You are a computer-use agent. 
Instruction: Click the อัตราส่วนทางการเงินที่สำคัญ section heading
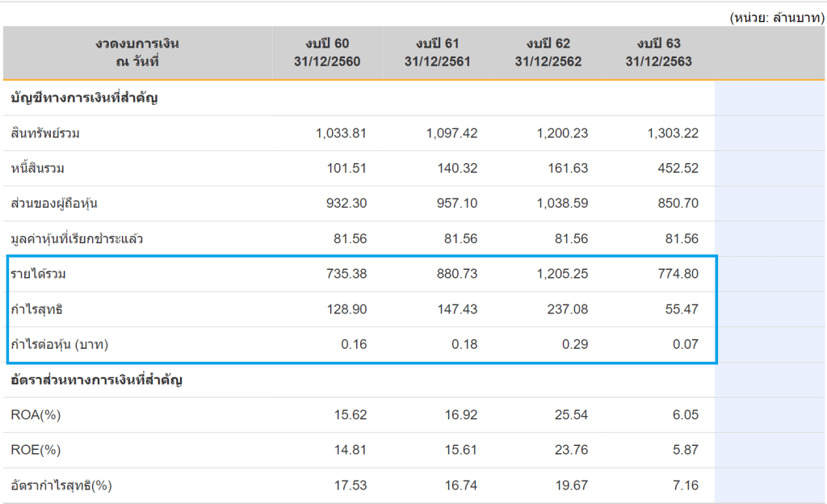click(x=96, y=380)
